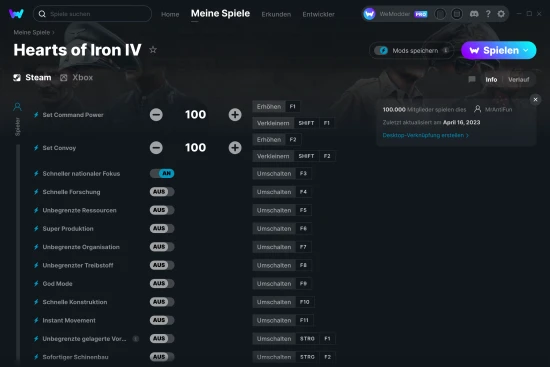Click the Spieler category person icon
This screenshot has height=367, width=550.
[17, 107]
